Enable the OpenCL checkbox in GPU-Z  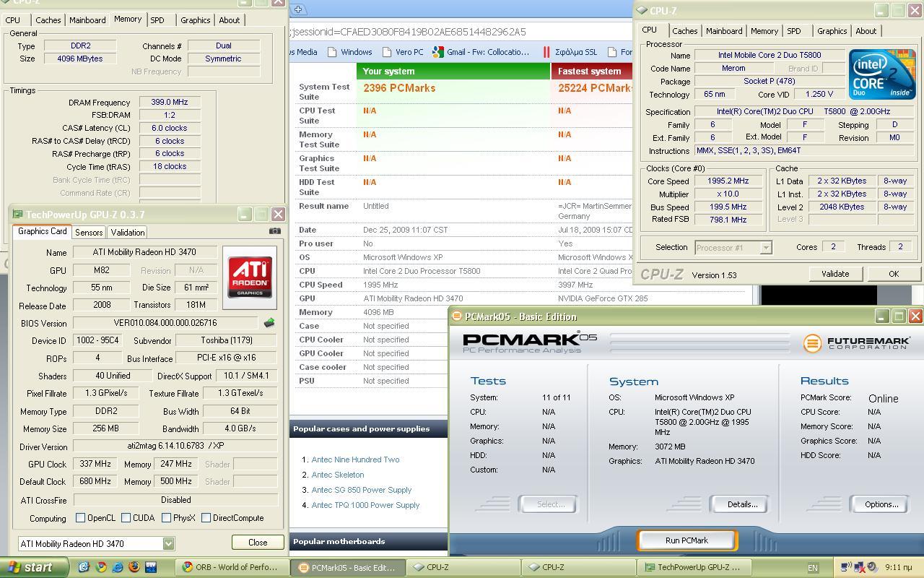pos(81,518)
